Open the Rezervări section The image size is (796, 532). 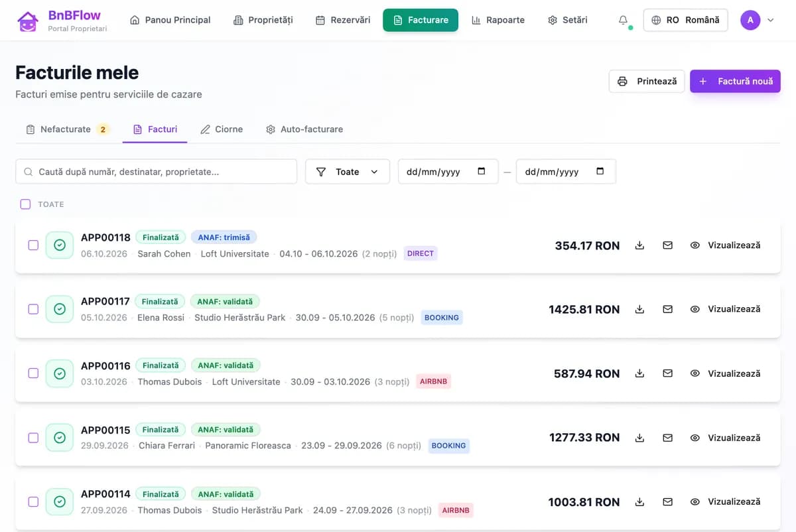(343, 20)
